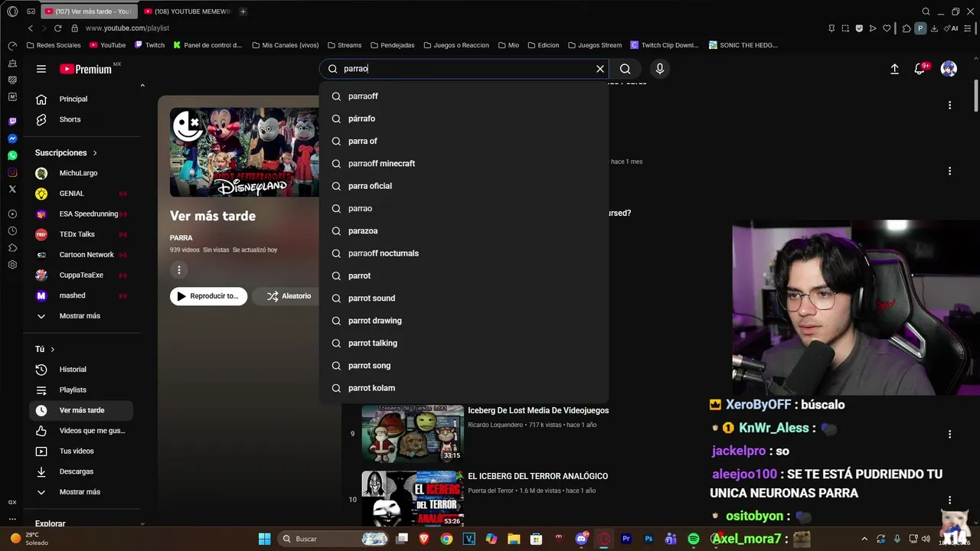Start voice search with the microphone icon
The image size is (980, 551).
660,69
